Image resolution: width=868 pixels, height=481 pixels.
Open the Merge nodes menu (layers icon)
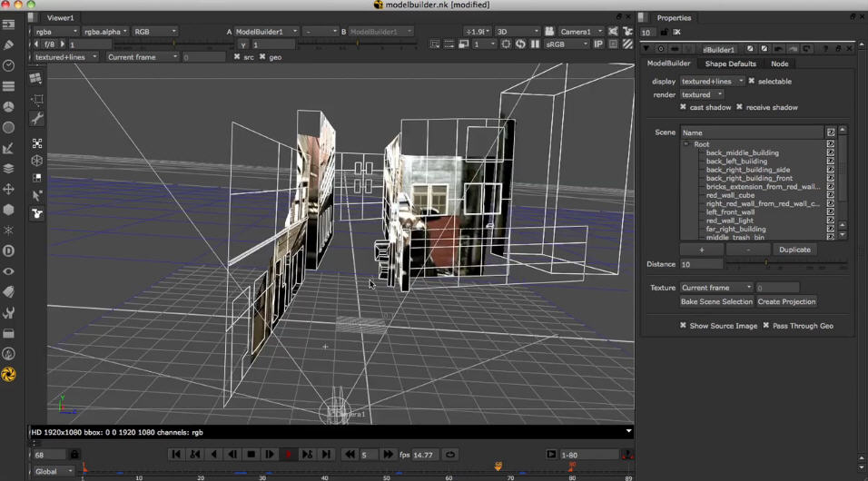pos(9,168)
